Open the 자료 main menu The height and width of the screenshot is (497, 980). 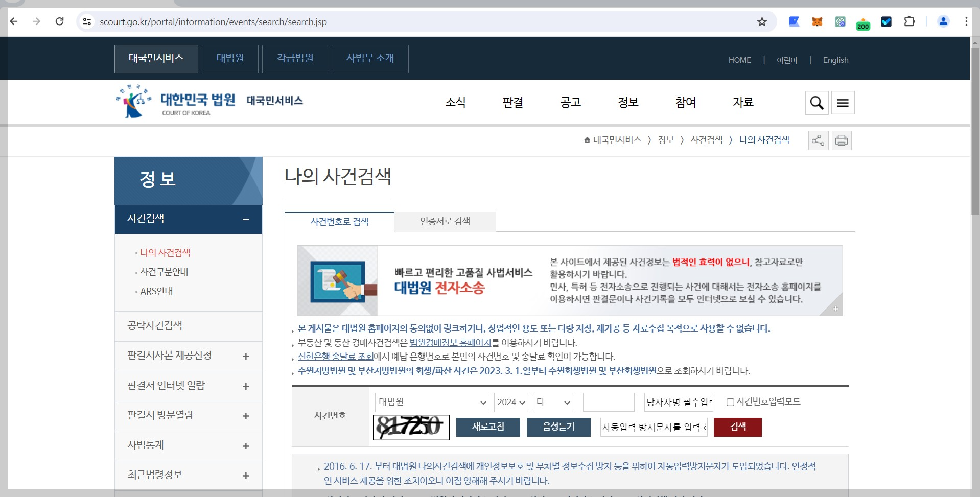(x=743, y=102)
